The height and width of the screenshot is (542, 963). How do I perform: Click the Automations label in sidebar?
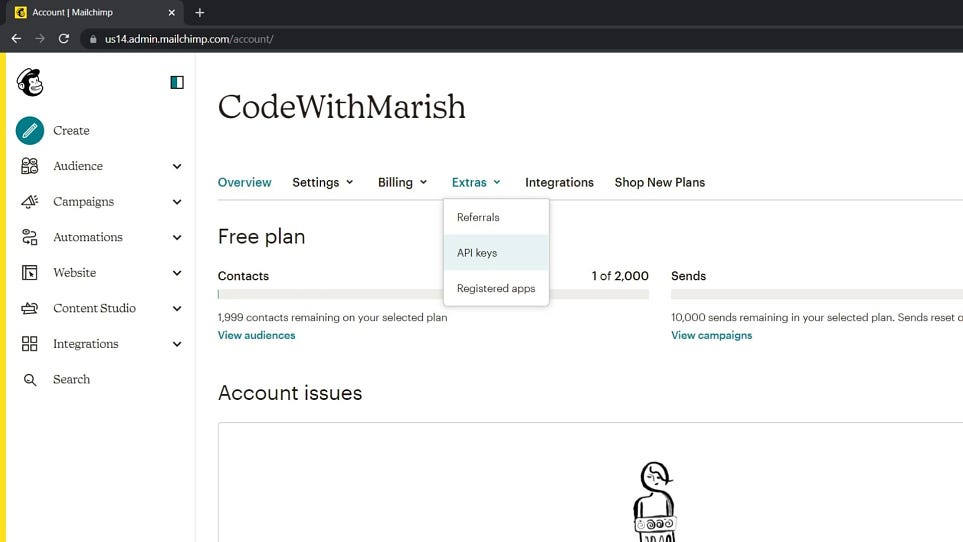88,237
